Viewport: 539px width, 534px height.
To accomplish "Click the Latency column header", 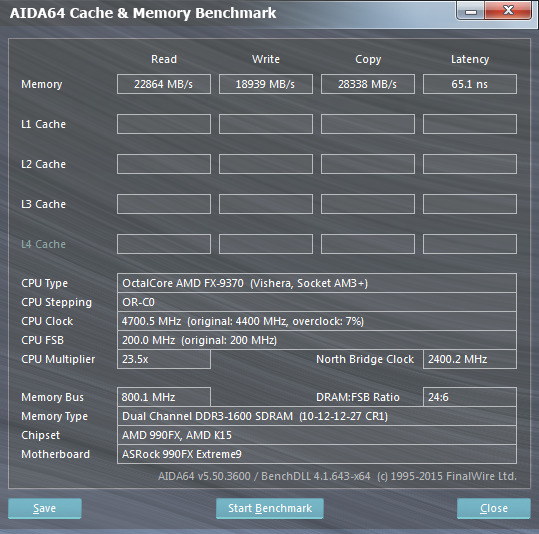I will coord(470,59).
